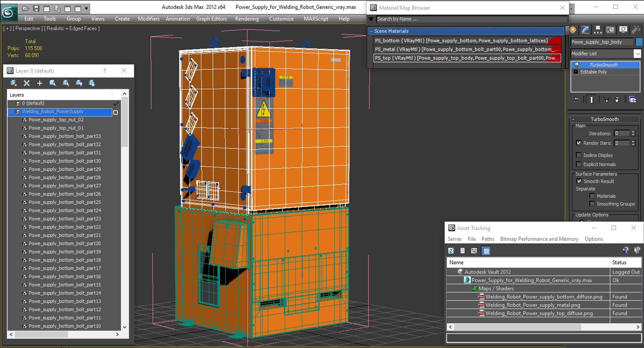Click the Utilities hammer icon
Screen dimensions: 644x348
635,30
